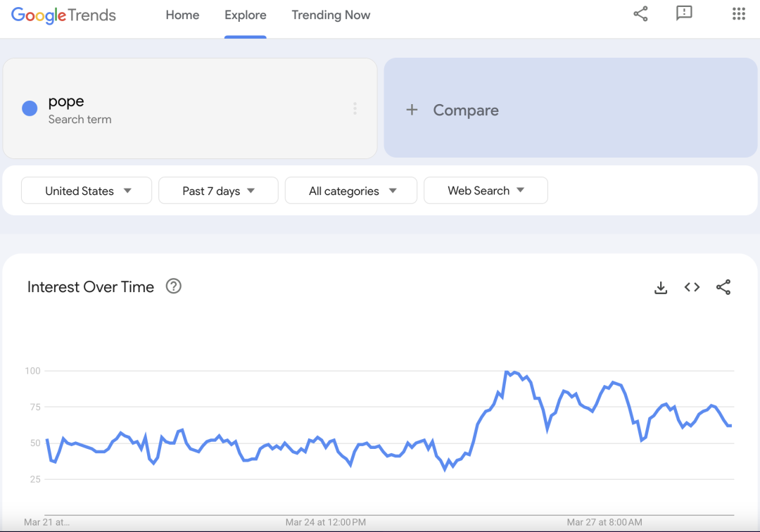Click the Google Trends logo
Screen dimensions: 760x532
click(x=63, y=15)
